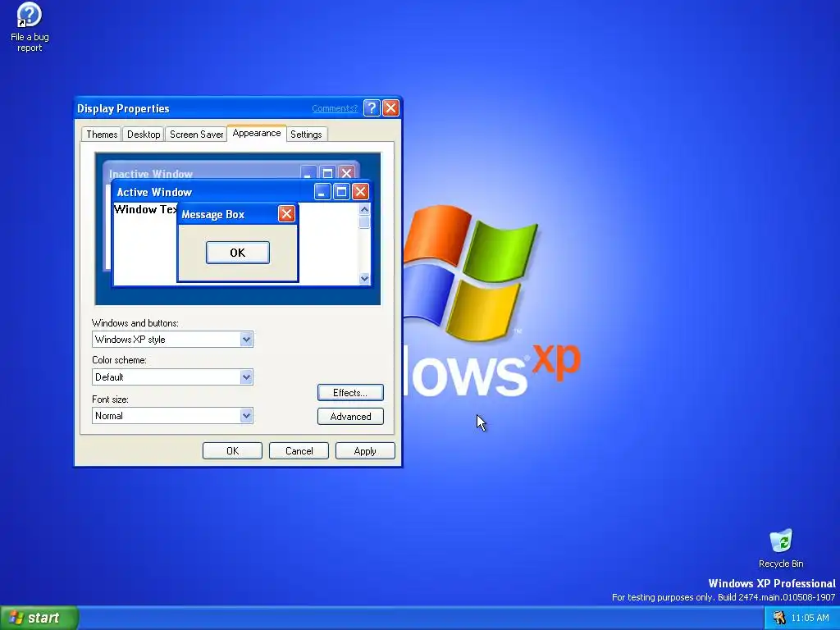Screen dimensions: 840x630
Task: Click the preview Inactive Window close icon
Action: tap(347, 172)
